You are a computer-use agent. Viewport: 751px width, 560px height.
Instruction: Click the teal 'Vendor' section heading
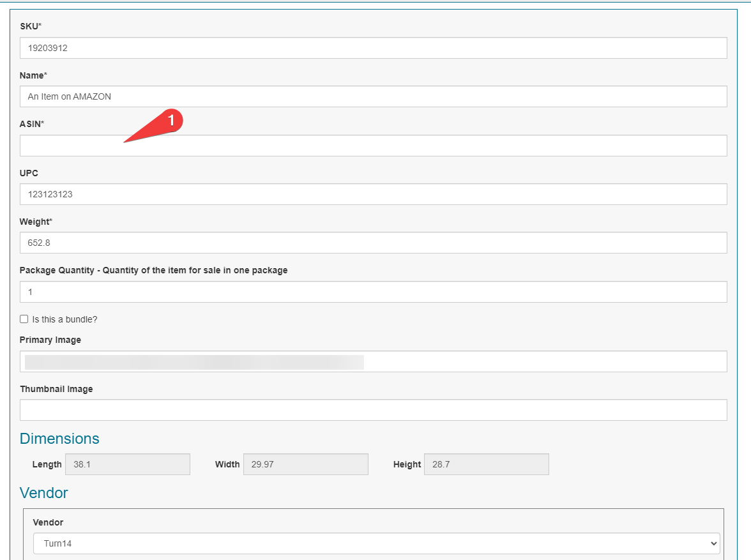[43, 493]
